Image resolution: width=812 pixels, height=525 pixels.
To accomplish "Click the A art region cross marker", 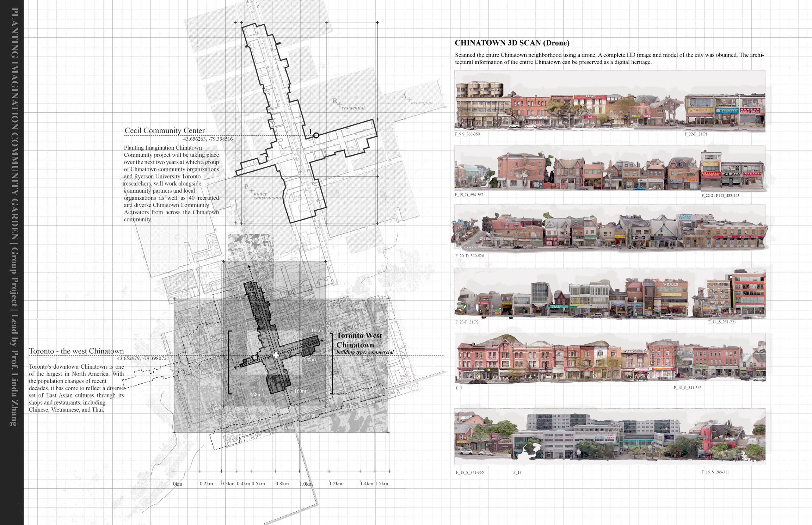I will pos(409,99).
